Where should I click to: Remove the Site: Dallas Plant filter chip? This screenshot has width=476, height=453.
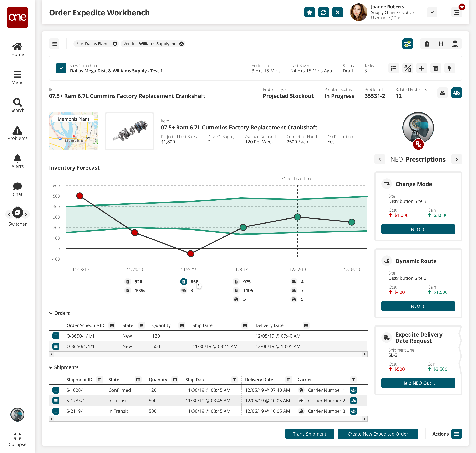pyautogui.click(x=115, y=44)
